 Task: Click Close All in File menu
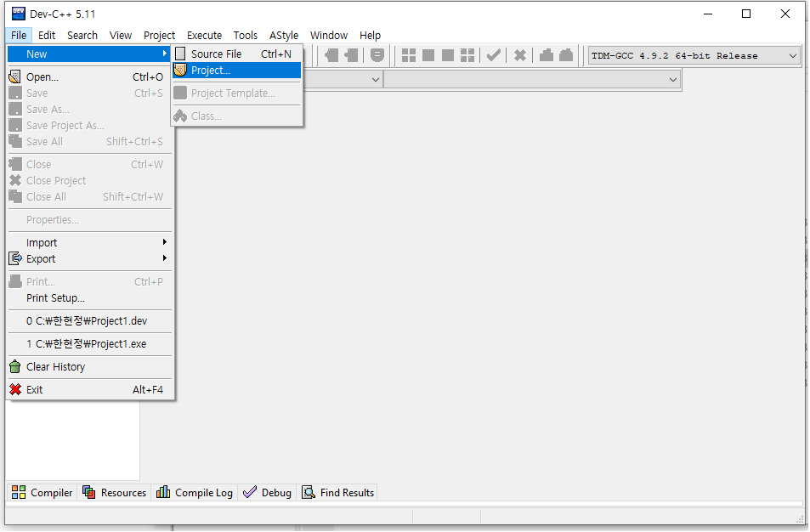pos(90,197)
